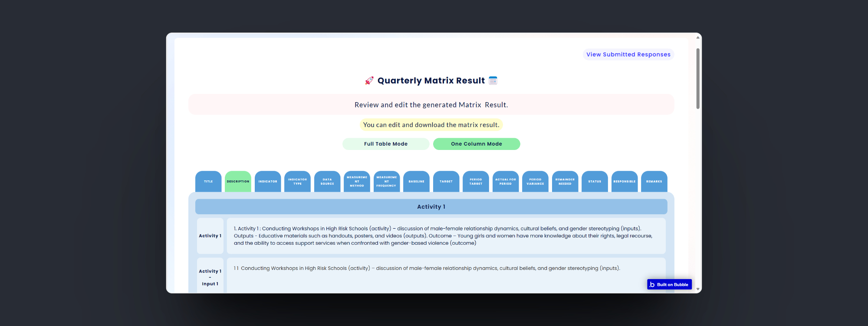868x326 pixels.
Task: Click the rocket icon beside the heading
Action: 369,80
